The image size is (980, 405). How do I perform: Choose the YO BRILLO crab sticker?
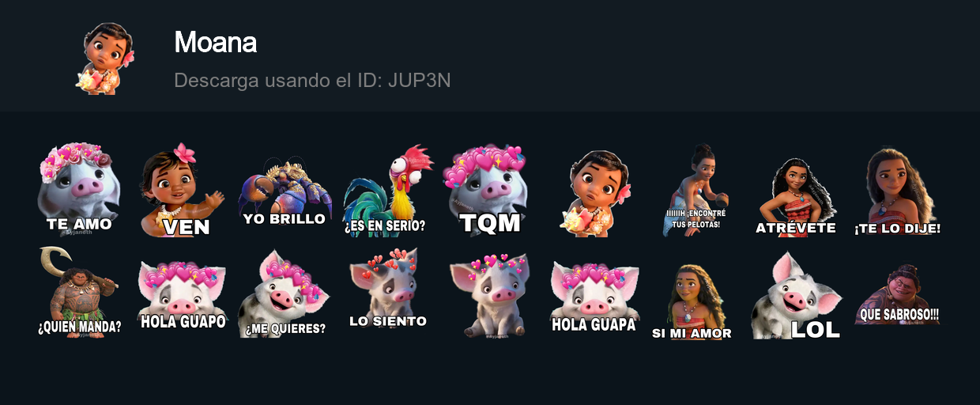click(285, 194)
